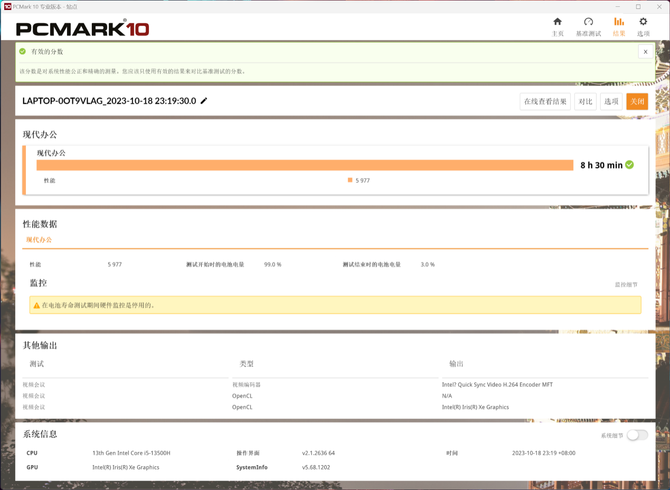Click the 选项 button beside compare
670x490 pixels.
611,102
